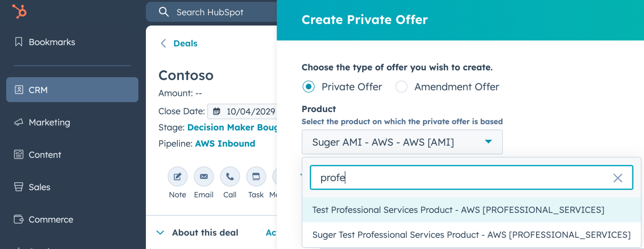Open the Product selection dropdown
The width and height of the screenshot is (644, 249).
click(x=402, y=142)
